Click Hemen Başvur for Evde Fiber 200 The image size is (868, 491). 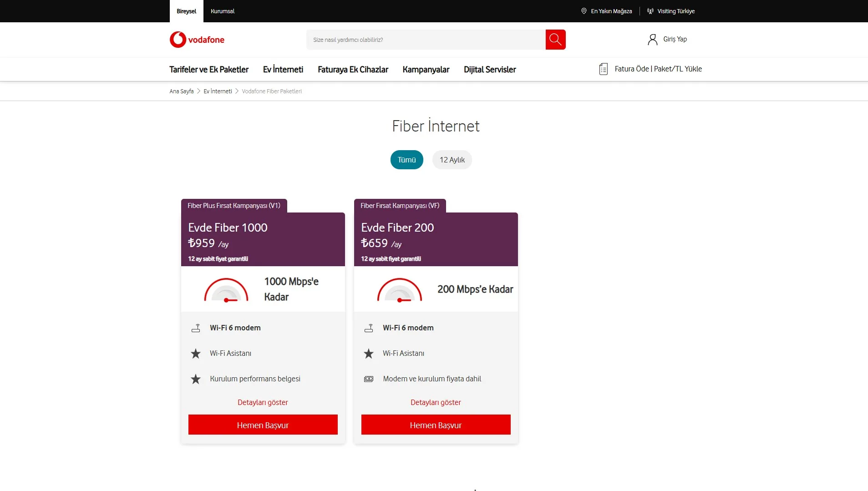point(436,425)
